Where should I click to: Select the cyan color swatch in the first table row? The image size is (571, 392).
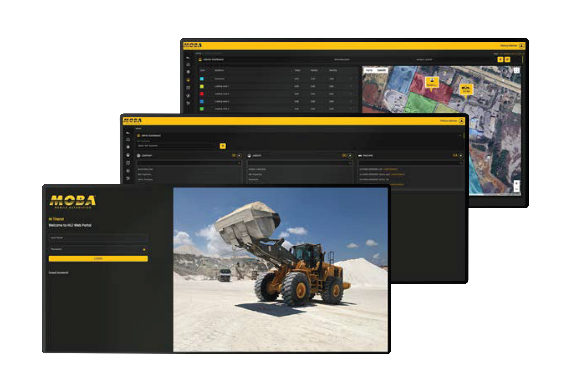tap(202, 79)
